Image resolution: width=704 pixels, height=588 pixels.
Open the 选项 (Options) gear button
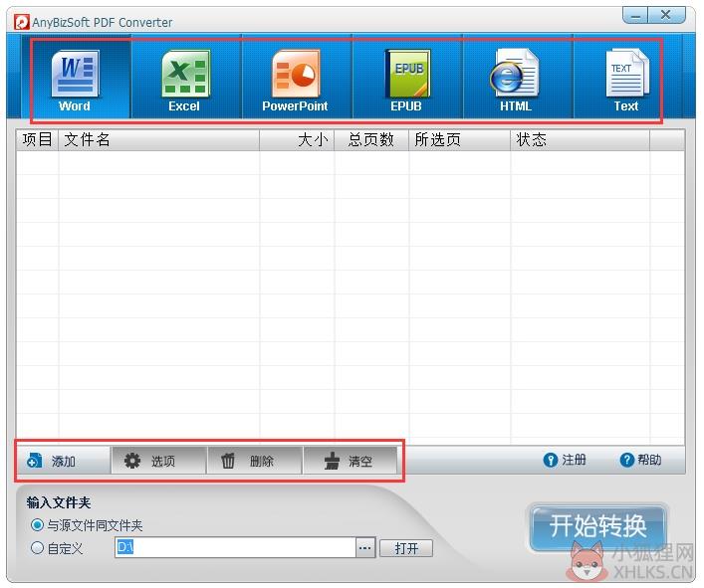(158, 461)
